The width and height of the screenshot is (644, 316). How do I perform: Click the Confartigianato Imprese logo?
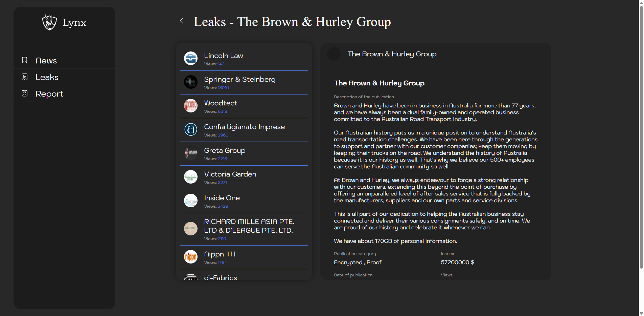191,129
